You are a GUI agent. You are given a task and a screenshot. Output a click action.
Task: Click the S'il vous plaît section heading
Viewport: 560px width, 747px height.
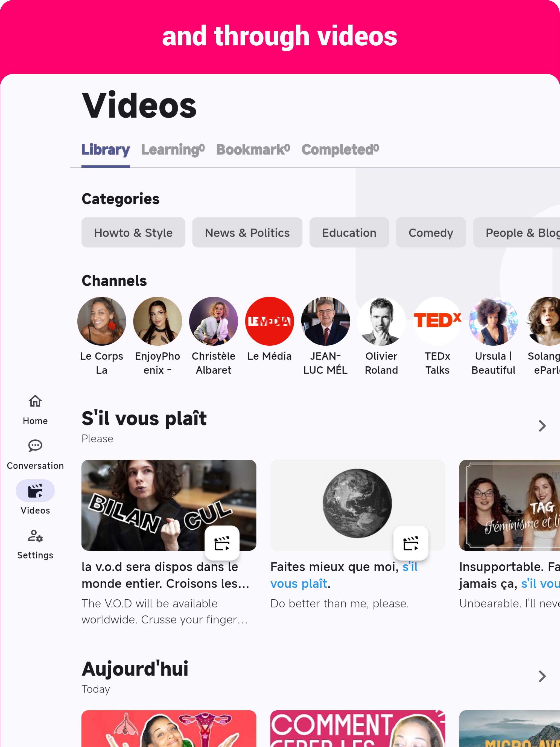pos(144,418)
